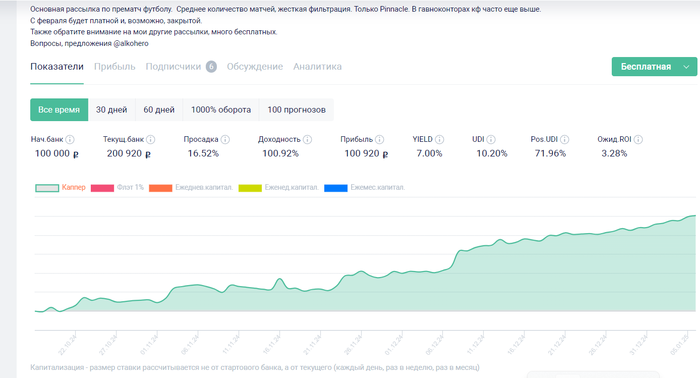Image resolution: width=700 pixels, height=378 pixels.
Task: Click info icon next to Нач.банк
Action: pos(70,139)
